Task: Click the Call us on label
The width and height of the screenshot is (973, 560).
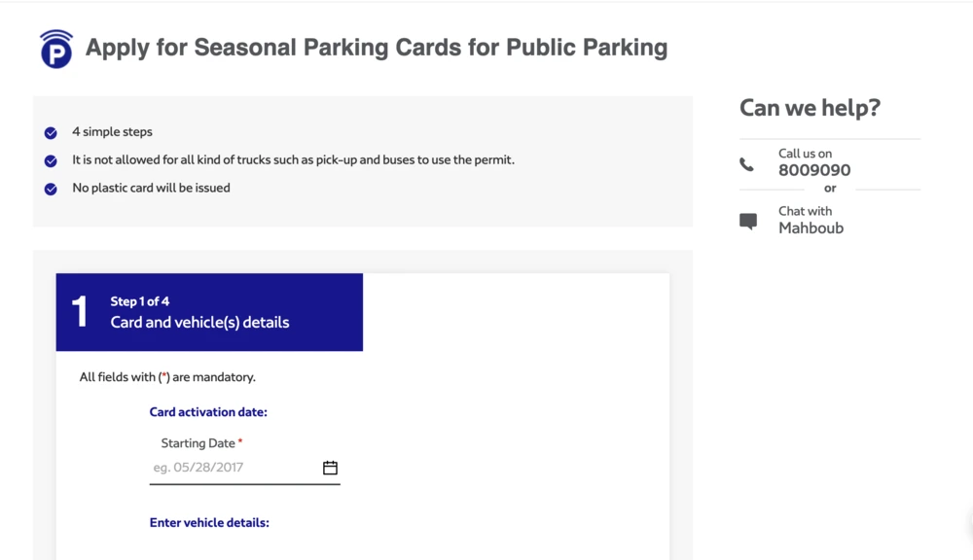Action: [x=805, y=154]
